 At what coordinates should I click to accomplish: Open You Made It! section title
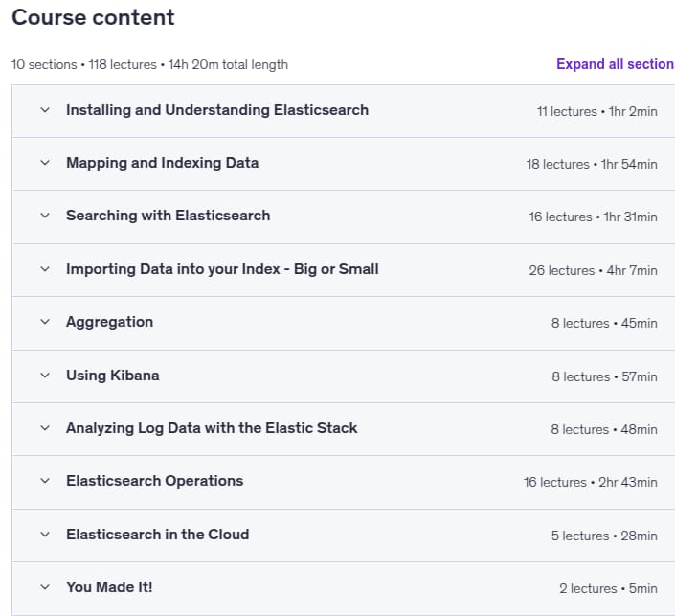(109, 587)
